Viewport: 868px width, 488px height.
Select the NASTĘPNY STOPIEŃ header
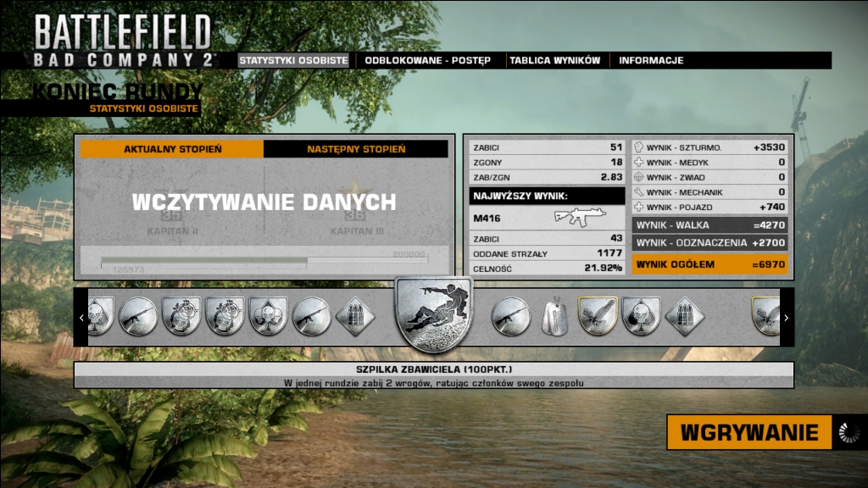point(356,149)
